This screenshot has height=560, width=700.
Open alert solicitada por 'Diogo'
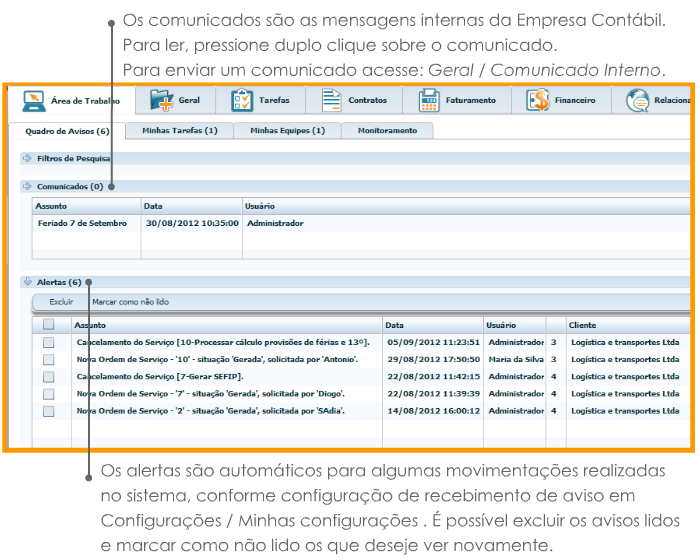tap(211, 394)
